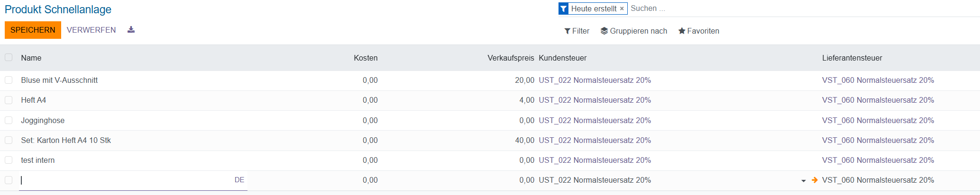Remove the 'Heute erstellt' filter tag

pyautogui.click(x=622, y=9)
